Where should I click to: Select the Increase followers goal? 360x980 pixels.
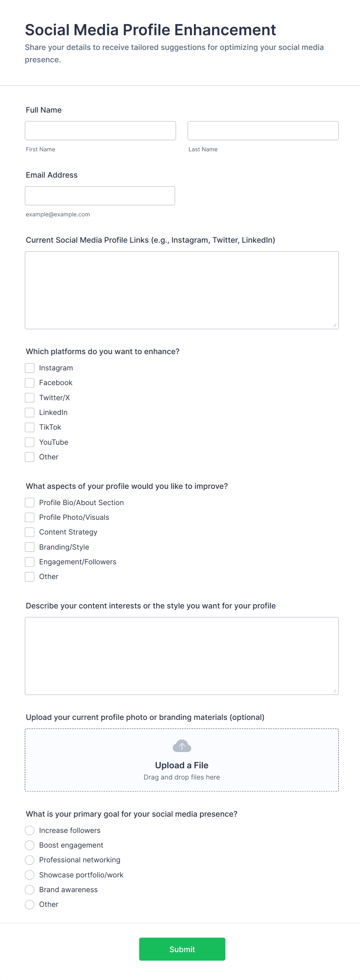point(29,830)
